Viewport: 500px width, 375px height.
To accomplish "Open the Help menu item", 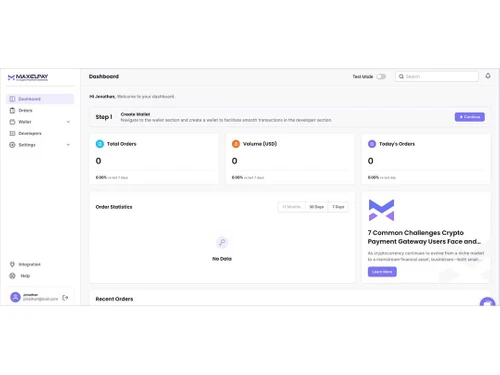I will (40, 276).
